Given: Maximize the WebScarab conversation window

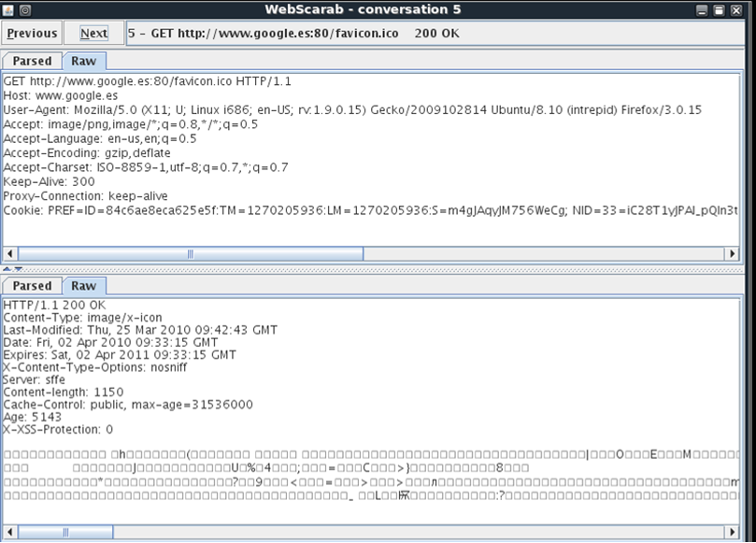Looking at the screenshot, I should click(x=719, y=10).
